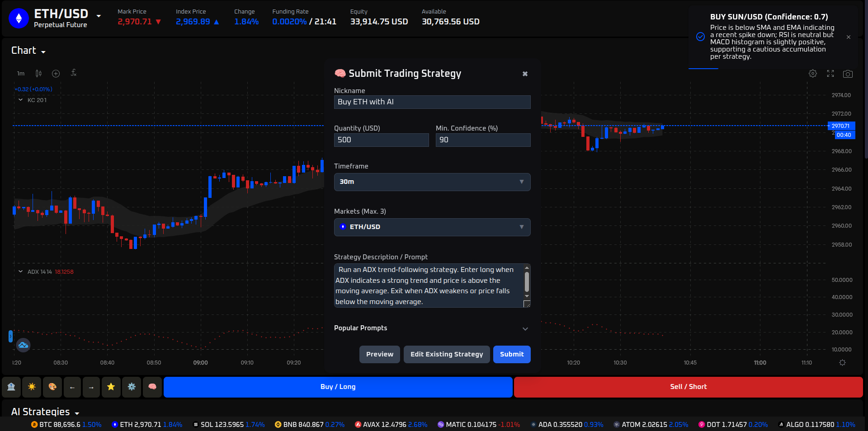Screen dimensions: 868x431
Task: Open indicators using the fx icon
Action: pyautogui.click(x=73, y=73)
